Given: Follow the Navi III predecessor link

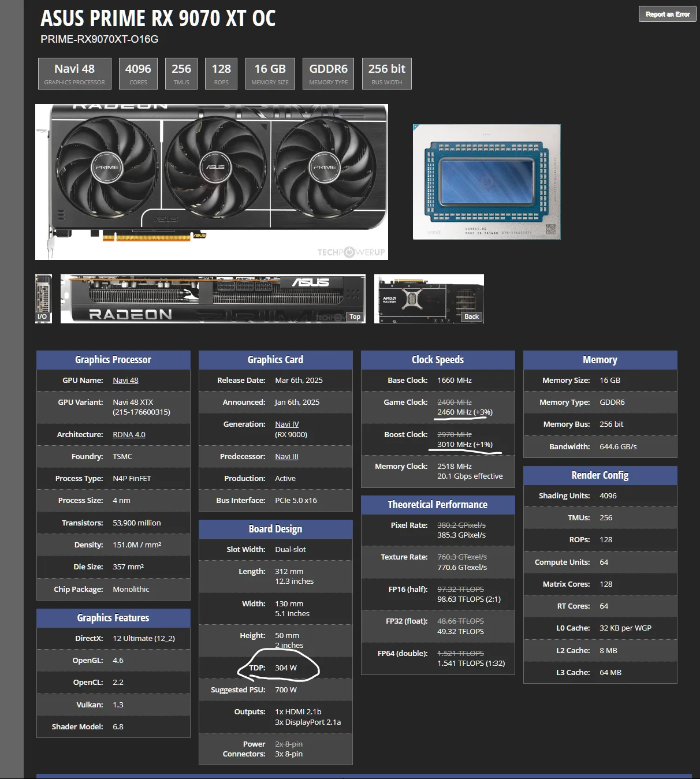Looking at the screenshot, I should click(x=286, y=456).
